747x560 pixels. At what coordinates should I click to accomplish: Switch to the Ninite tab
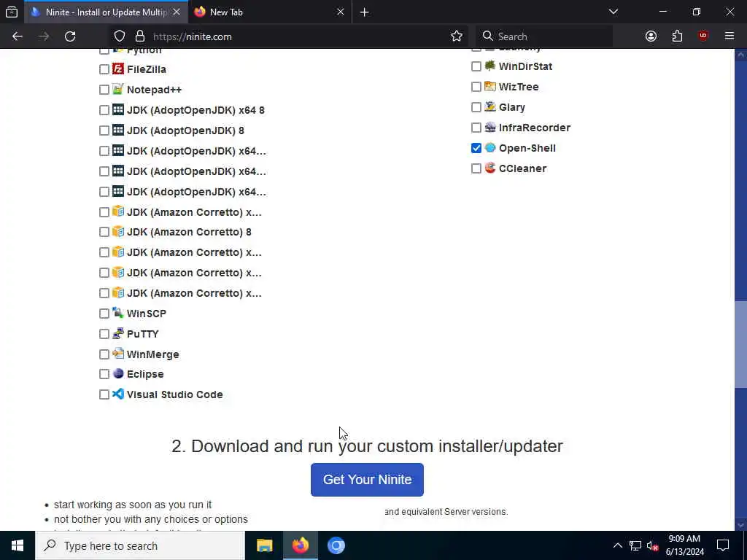106,12
